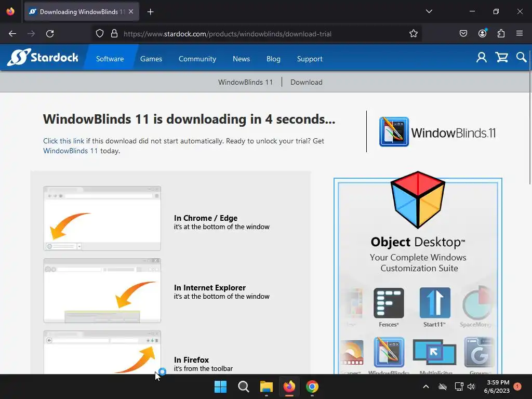Open the tracking protection shield icon

[99, 34]
